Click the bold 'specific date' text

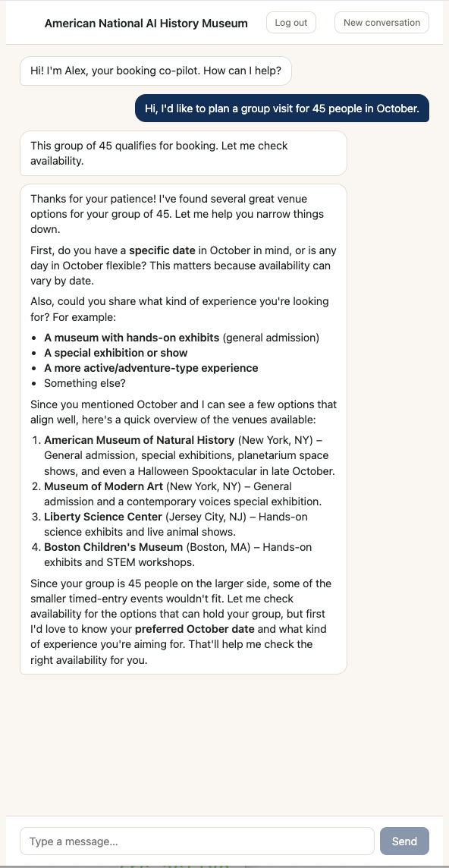162,250
